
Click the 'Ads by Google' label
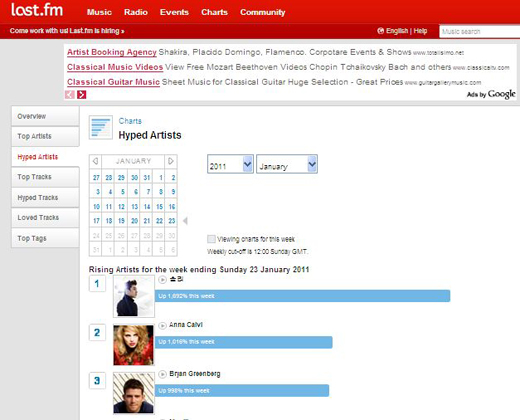point(491,94)
